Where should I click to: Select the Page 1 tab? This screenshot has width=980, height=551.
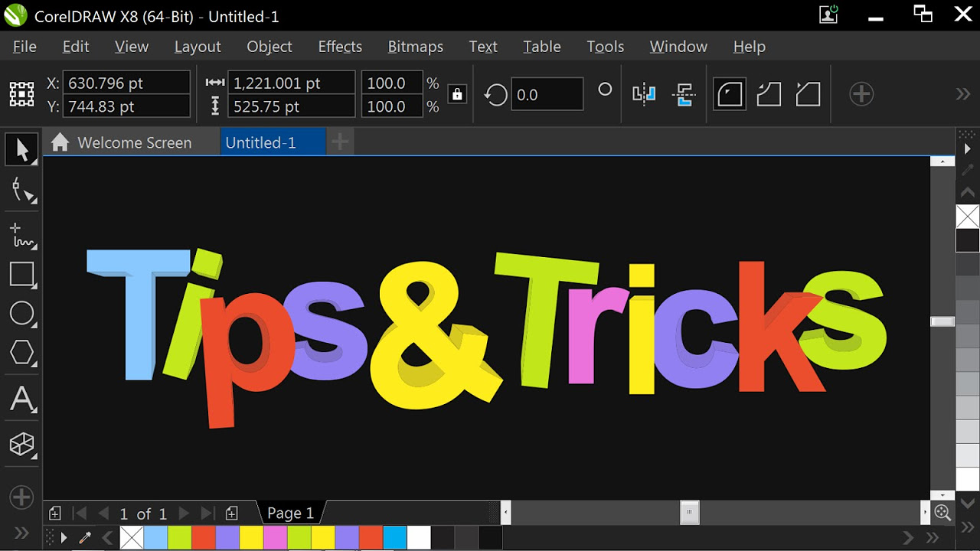coord(291,514)
